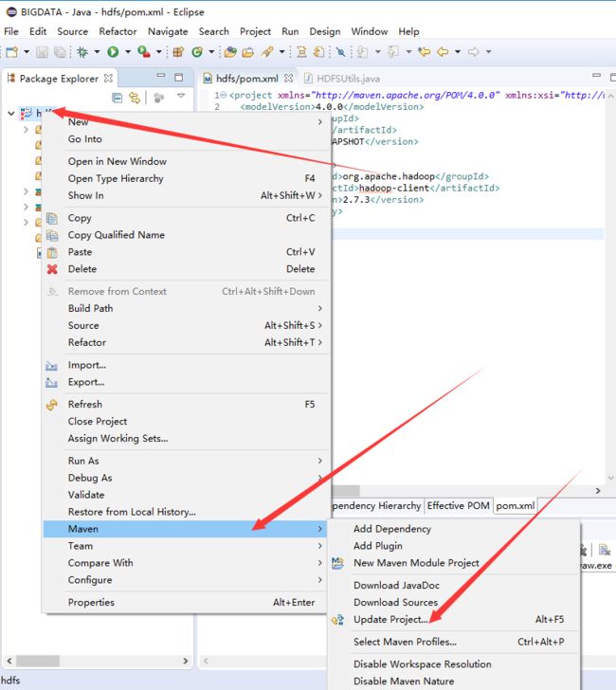Open the Back history dropdown arrow
This screenshot has height=690, width=616.
[x=458, y=52]
